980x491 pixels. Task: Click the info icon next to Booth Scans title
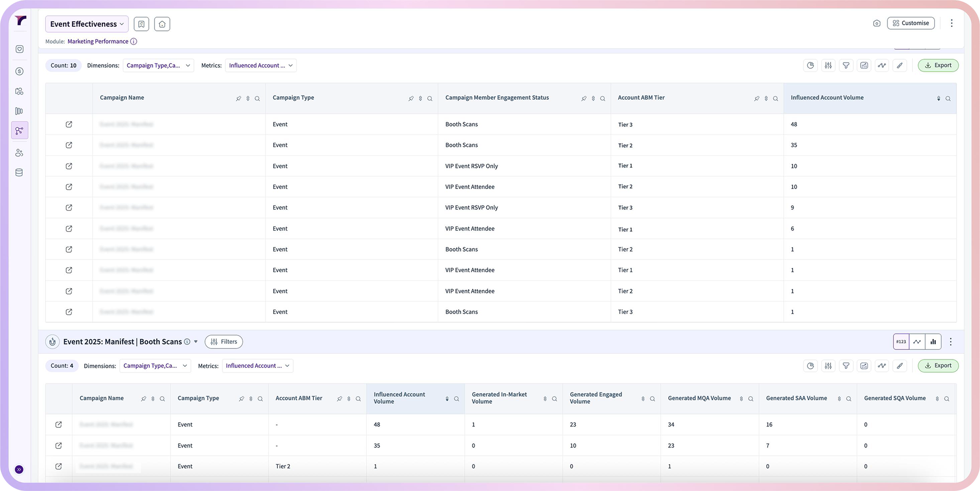point(187,342)
